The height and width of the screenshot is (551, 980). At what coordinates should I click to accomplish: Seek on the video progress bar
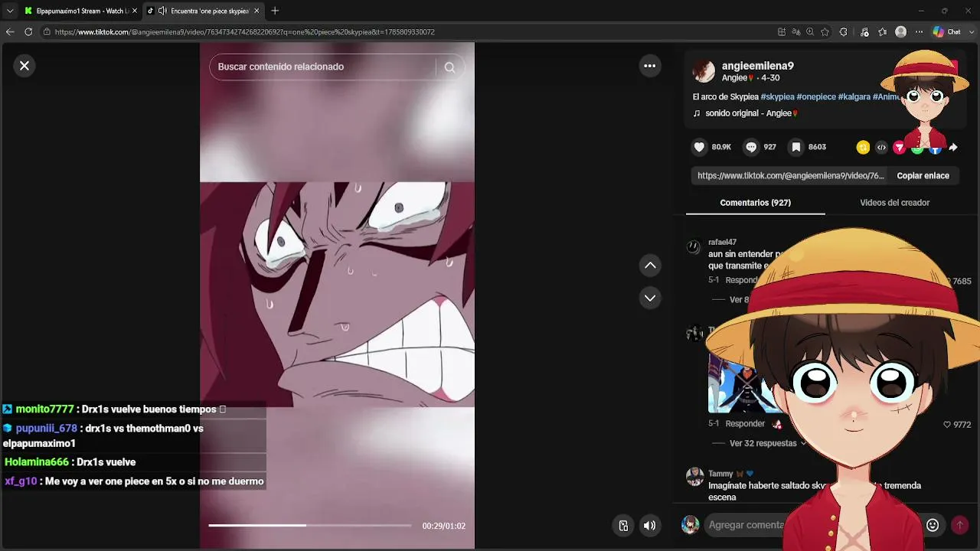pyautogui.click(x=309, y=526)
